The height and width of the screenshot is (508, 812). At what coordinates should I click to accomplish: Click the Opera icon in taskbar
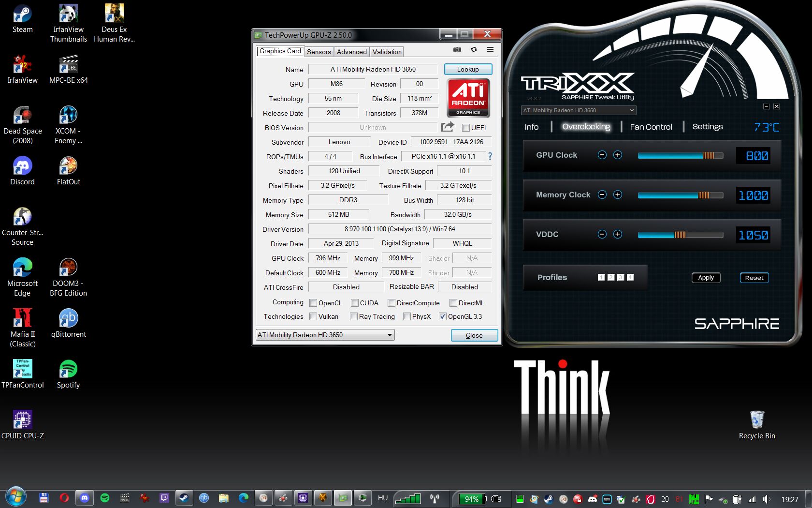pyautogui.click(x=64, y=498)
